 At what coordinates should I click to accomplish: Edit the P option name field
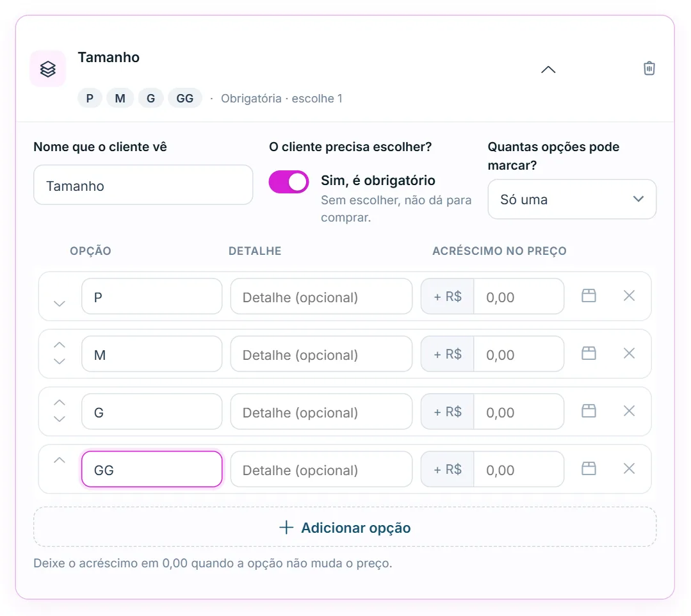(152, 296)
